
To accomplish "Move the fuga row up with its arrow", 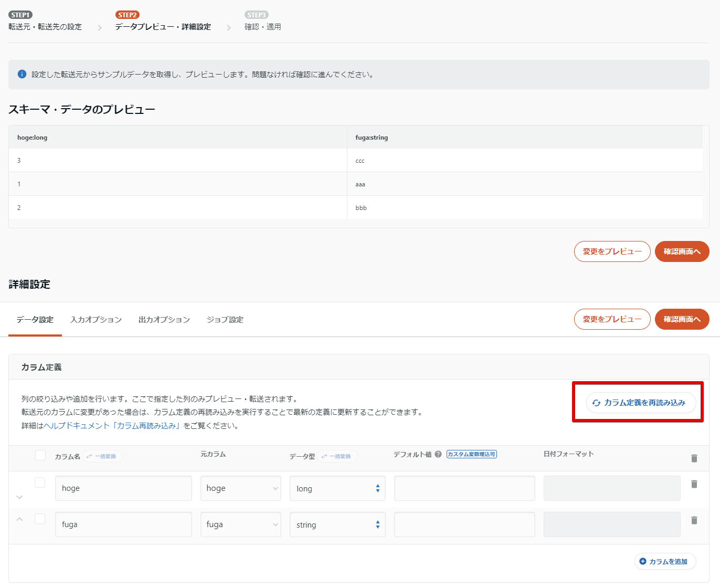I will [x=19, y=519].
